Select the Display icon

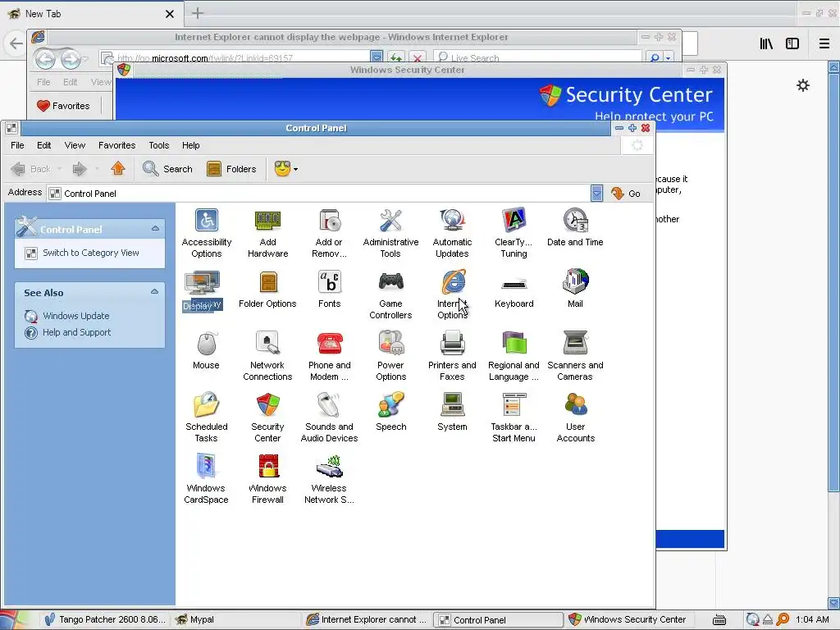pos(202,291)
